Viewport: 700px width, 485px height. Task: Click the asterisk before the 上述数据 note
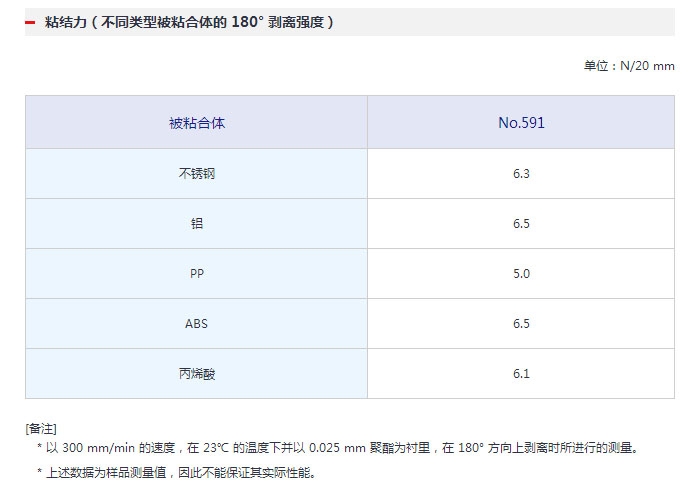[x=40, y=473]
